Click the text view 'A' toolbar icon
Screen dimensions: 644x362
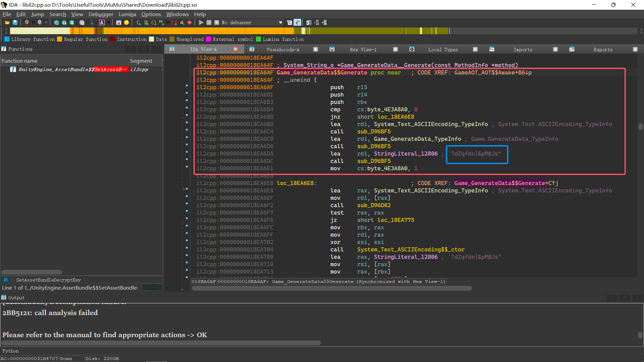click(102, 22)
